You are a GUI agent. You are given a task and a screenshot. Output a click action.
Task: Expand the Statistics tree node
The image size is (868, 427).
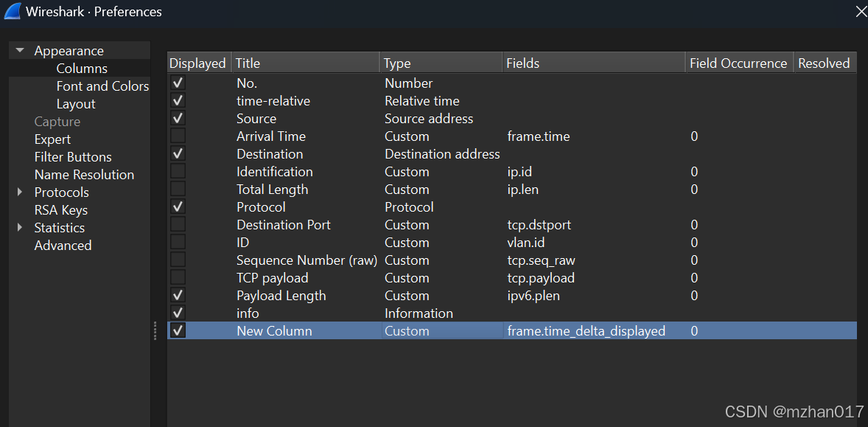pyautogui.click(x=20, y=228)
